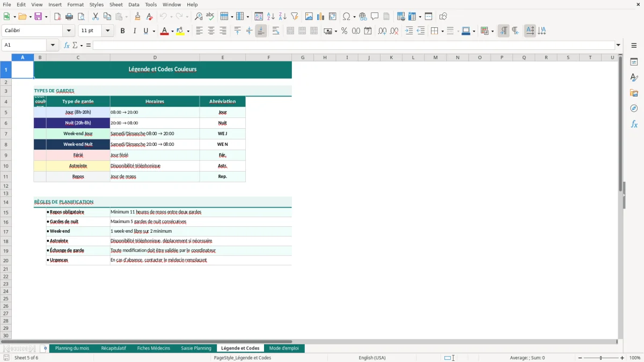The width and height of the screenshot is (644, 362).
Task: Expand the Name Box A1 dropdown
Action: tap(53, 45)
